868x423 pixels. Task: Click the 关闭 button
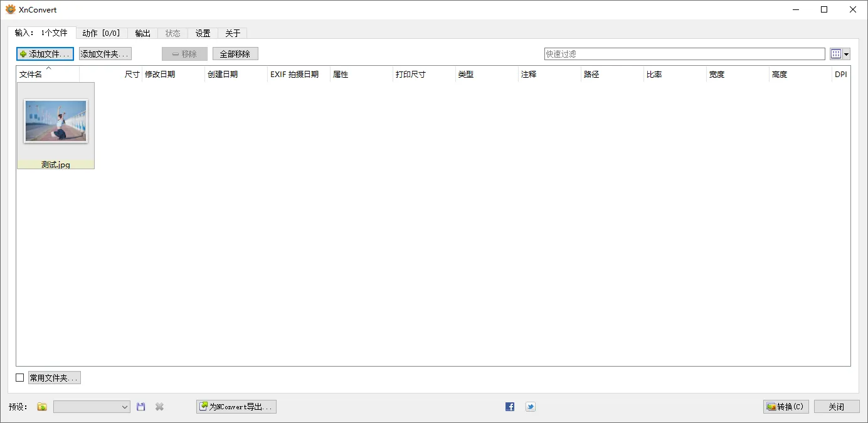(837, 407)
